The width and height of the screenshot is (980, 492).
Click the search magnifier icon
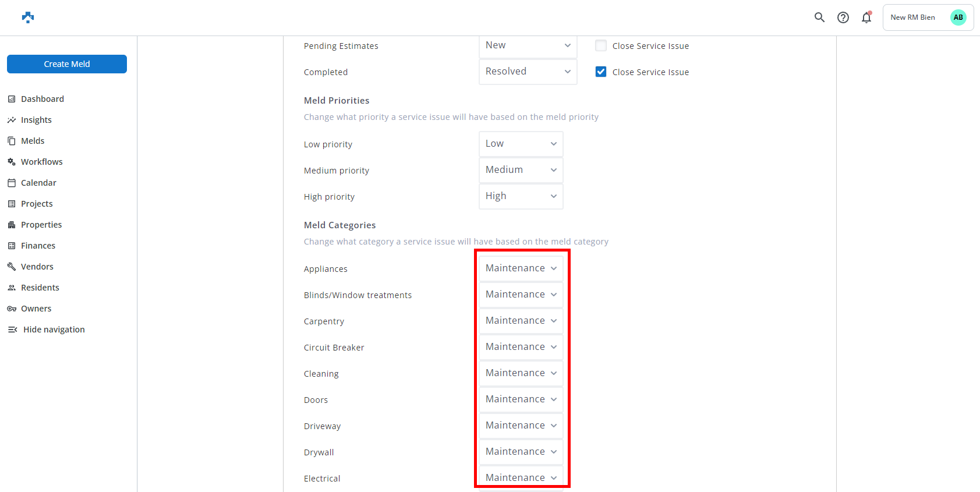coord(819,17)
